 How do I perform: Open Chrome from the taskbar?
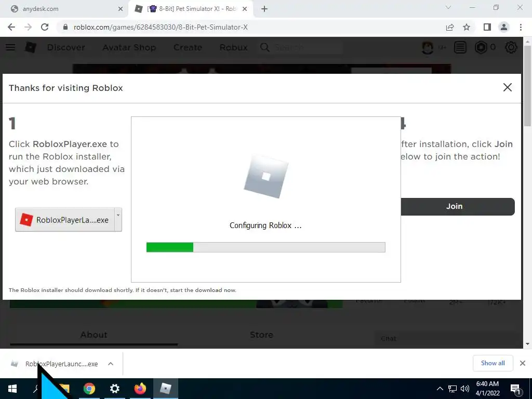pos(89,389)
